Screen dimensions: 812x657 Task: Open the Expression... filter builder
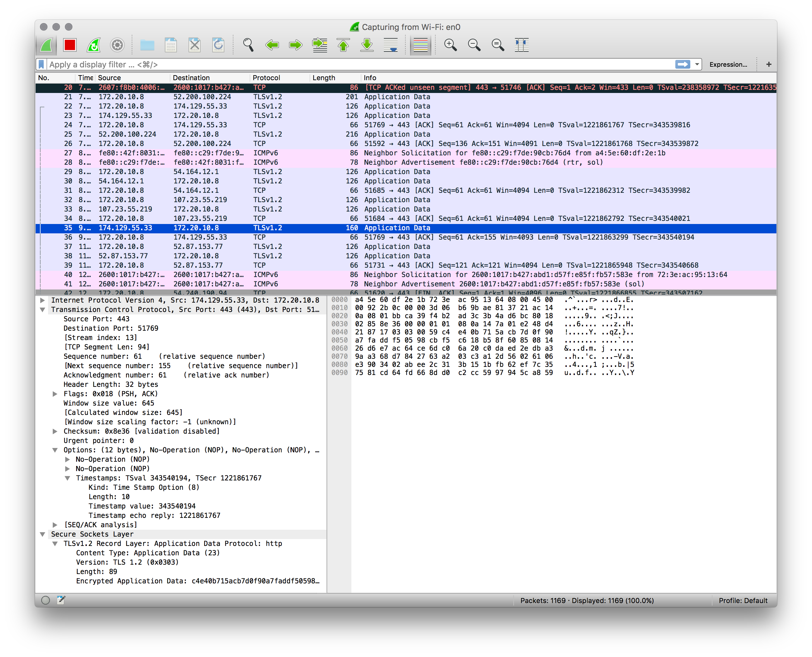(x=728, y=64)
